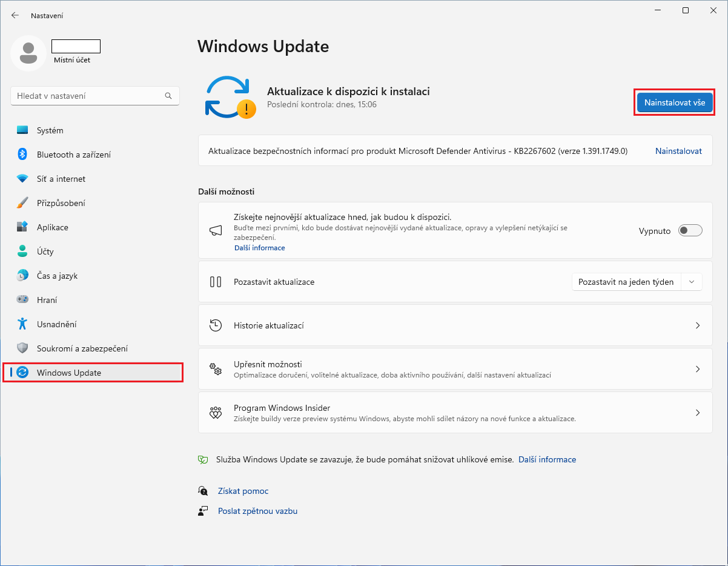Click the Místní účet account label
Image resolution: width=728 pixels, height=566 pixels.
coord(72,60)
